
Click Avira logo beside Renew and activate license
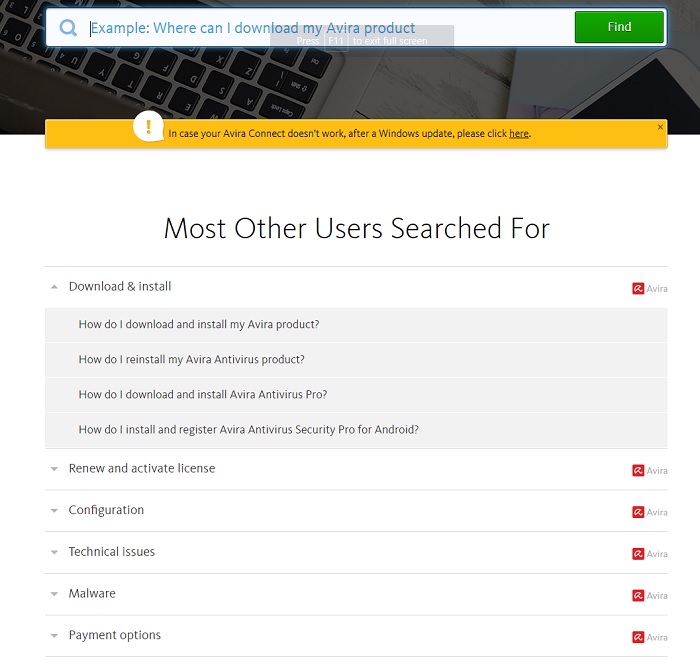pos(650,470)
